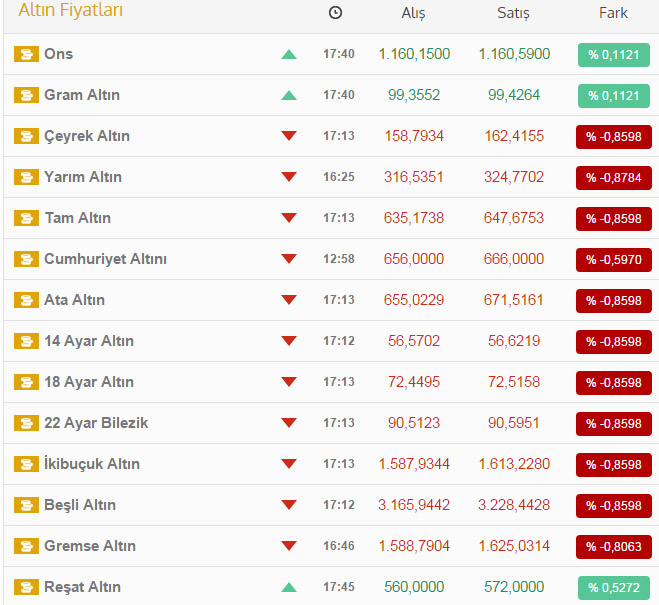The height and width of the screenshot is (605, 659).
Task: Click the green % 0,1121 badge for Ons
Action: 613,54
